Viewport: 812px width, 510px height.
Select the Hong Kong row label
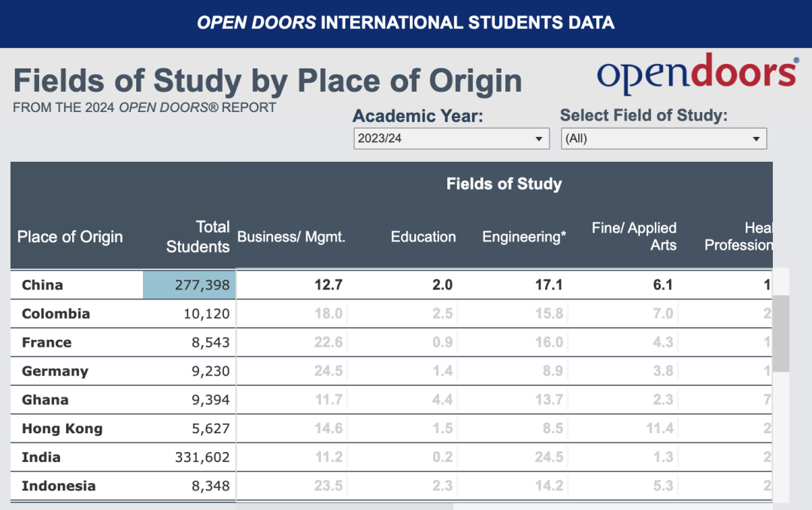pyautogui.click(x=62, y=429)
